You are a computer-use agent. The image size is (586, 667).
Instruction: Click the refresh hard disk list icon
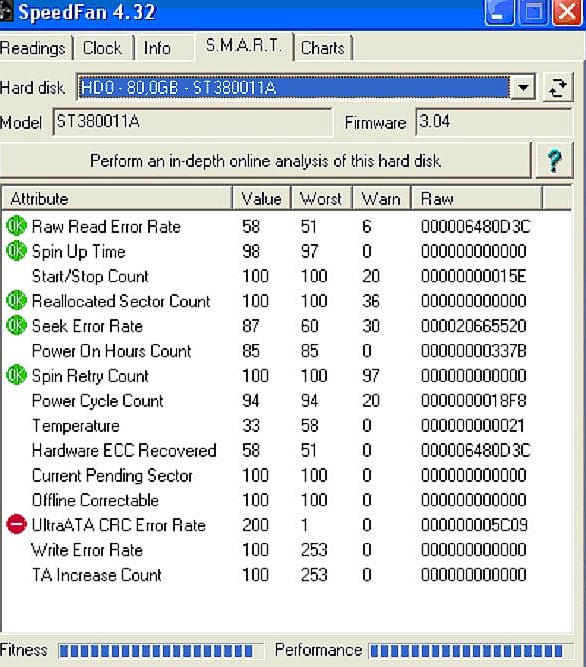pos(558,88)
